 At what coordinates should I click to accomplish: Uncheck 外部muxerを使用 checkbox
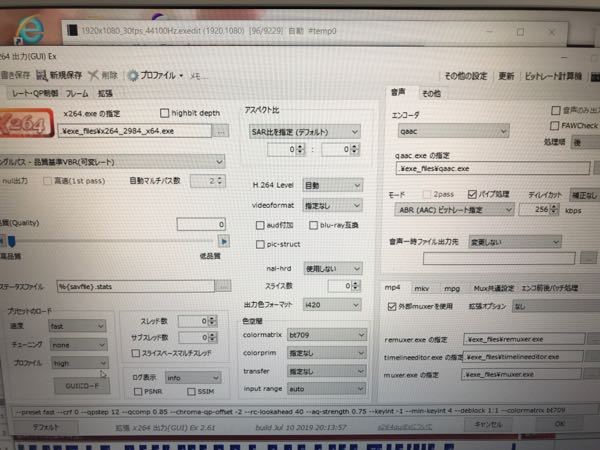(x=391, y=306)
